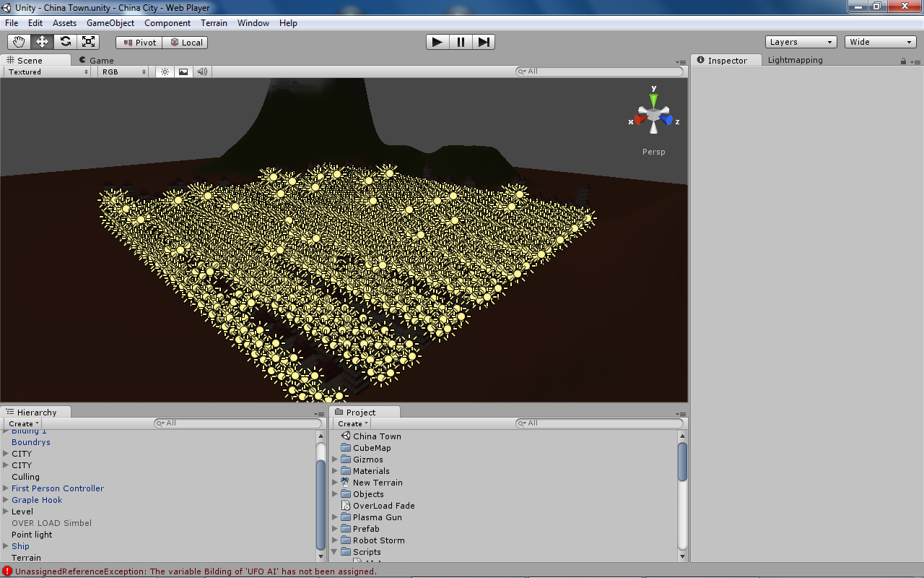Select the Move tool

[42, 42]
